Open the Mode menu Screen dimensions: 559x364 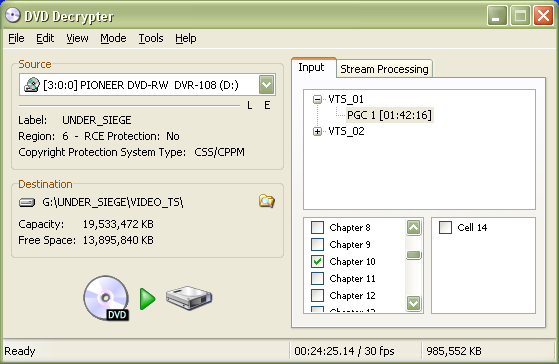coord(113,38)
